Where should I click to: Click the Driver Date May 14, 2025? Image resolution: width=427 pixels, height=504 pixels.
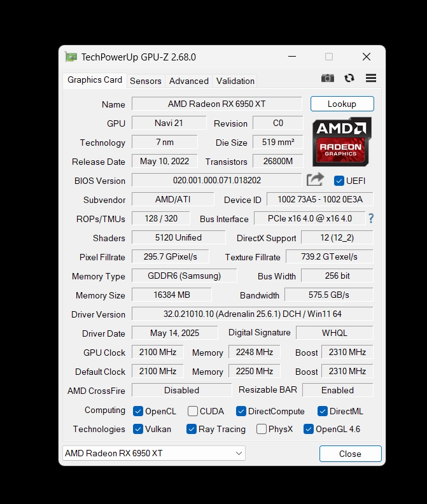[174, 333]
